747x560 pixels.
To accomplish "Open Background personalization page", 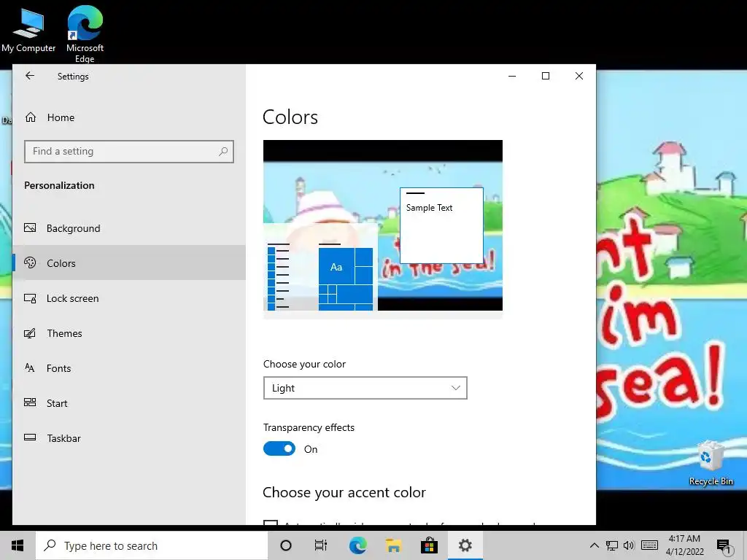I will (x=128, y=228).
